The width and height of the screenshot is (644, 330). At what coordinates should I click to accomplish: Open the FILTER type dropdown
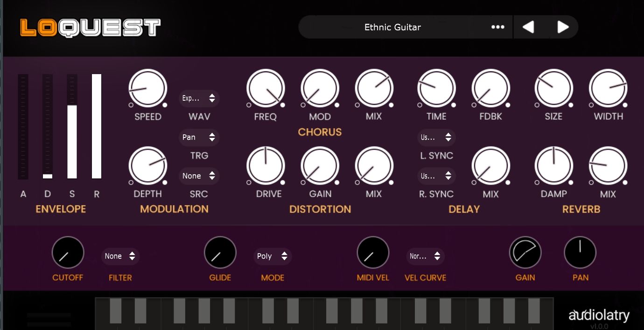(120, 256)
